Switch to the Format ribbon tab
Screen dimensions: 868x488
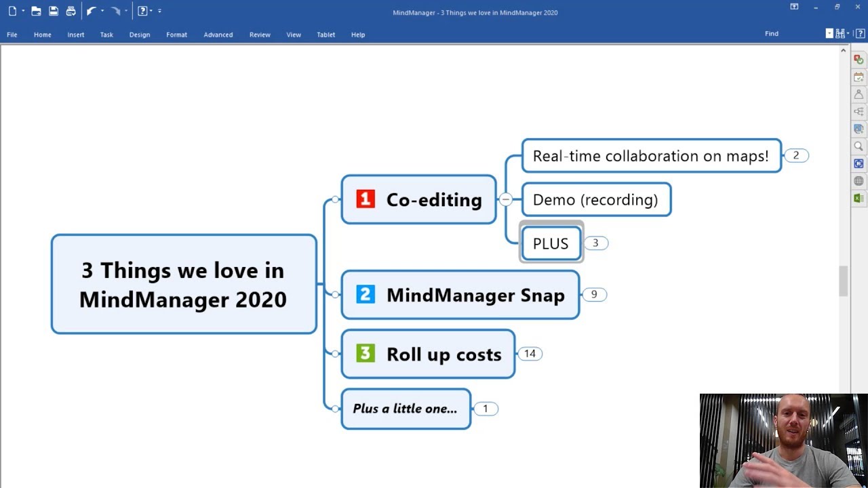click(x=177, y=35)
